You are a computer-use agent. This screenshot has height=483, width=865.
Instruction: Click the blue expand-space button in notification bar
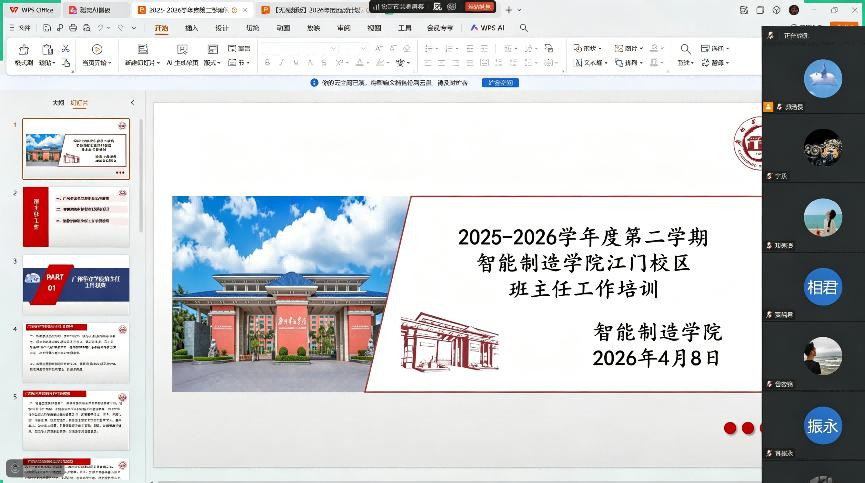pos(500,83)
